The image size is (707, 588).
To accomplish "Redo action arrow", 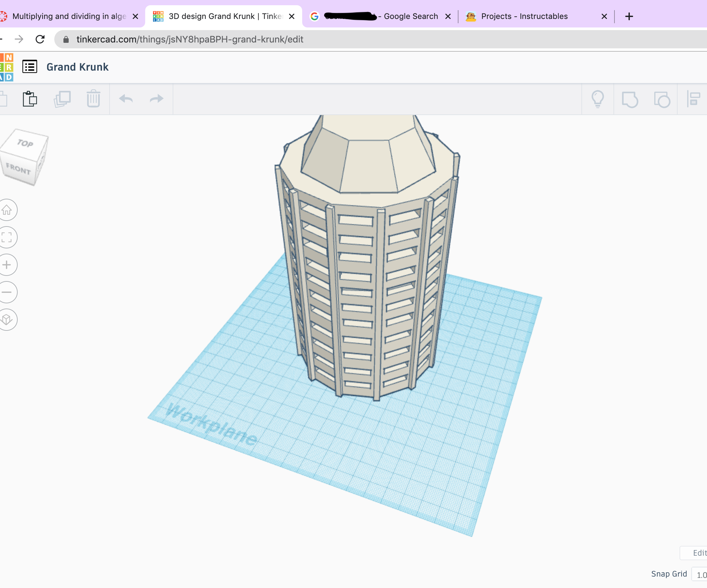I will pos(157,99).
